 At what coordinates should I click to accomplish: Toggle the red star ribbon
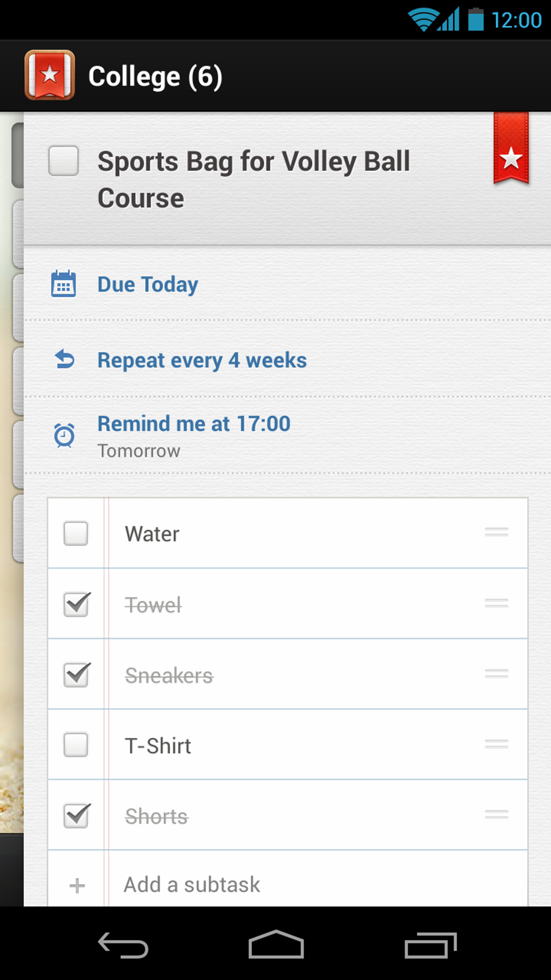click(510, 150)
